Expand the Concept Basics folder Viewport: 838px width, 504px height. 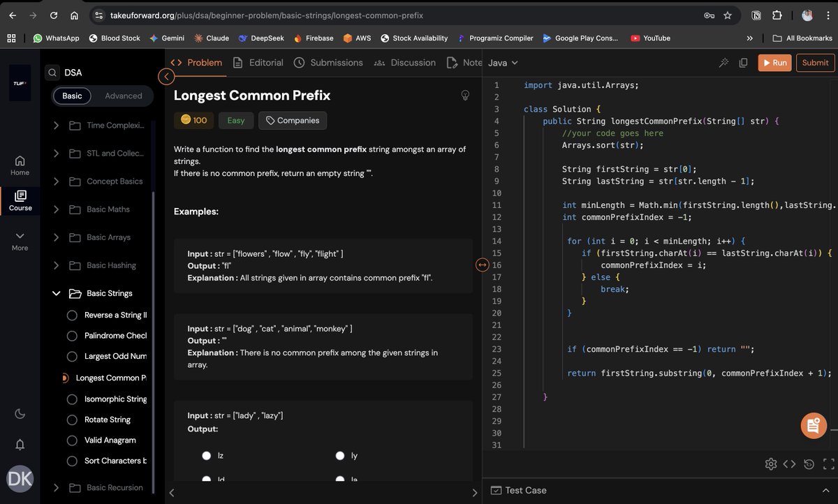pyautogui.click(x=99, y=181)
